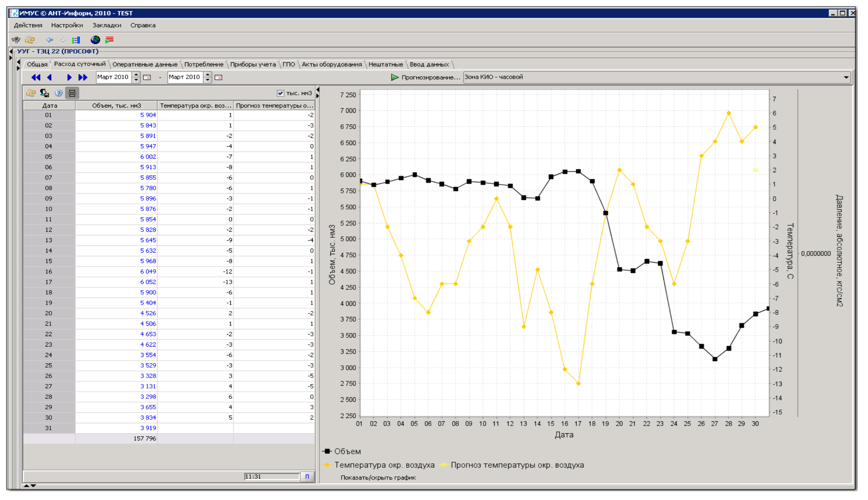The width and height of the screenshot is (868, 500).
Task: Toggle the split layout view button
Action: pyautogui.click(x=72, y=93)
